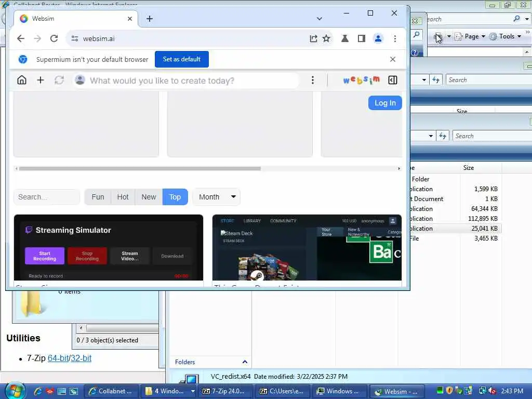Refresh the lower Explorer window view
Screen dimensions: 532x399
tap(443, 136)
